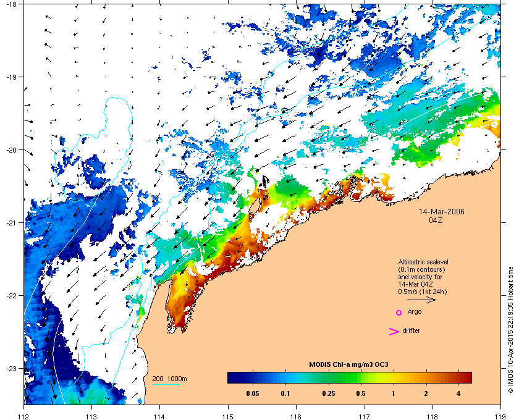Image resolution: width=519 pixels, height=420 pixels.
Task: Click the longitude axis label 116
Action: point(296,416)
